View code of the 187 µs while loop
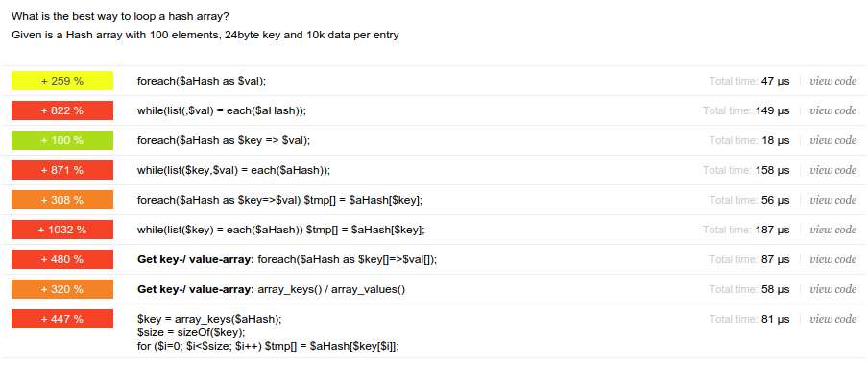868x365 pixels. tap(833, 230)
